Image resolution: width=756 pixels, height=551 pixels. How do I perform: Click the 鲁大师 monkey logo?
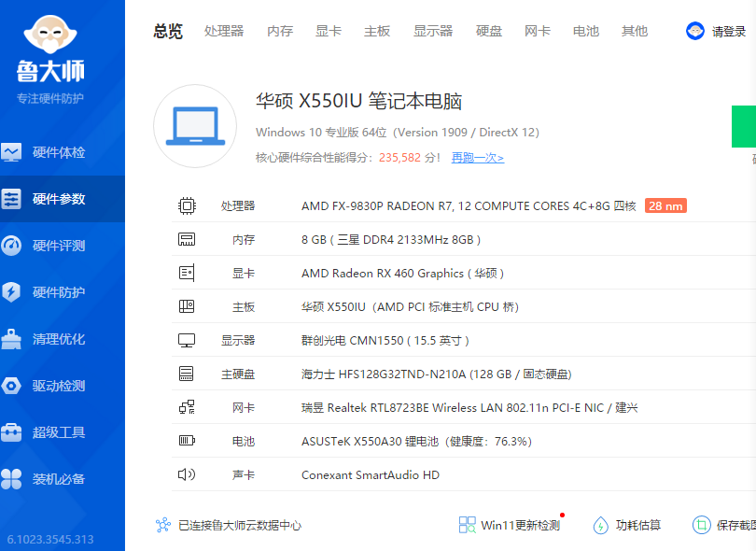(x=50, y=35)
